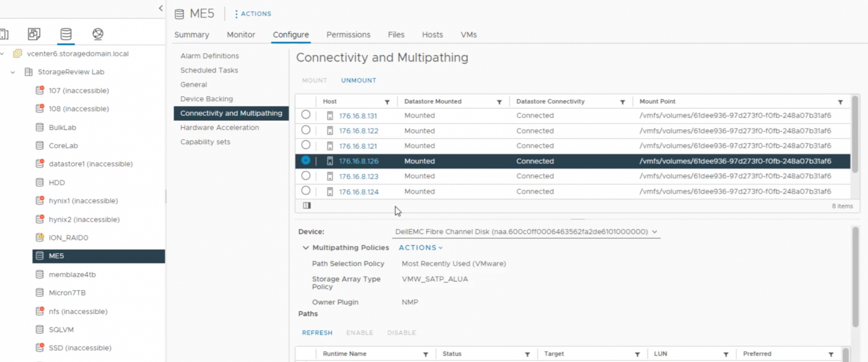Viewport: 868px width, 362px height.
Task: Select radio button for host 176.16.8.126
Action: (x=306, y=160)
